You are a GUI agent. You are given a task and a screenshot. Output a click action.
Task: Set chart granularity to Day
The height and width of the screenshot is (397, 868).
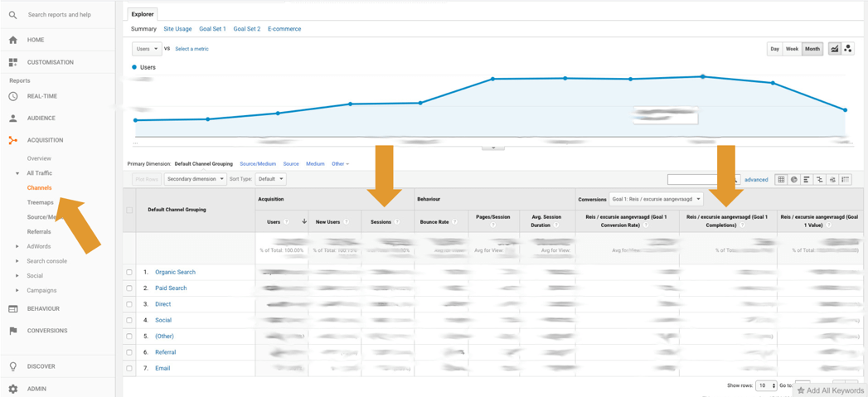click(774, 49)
